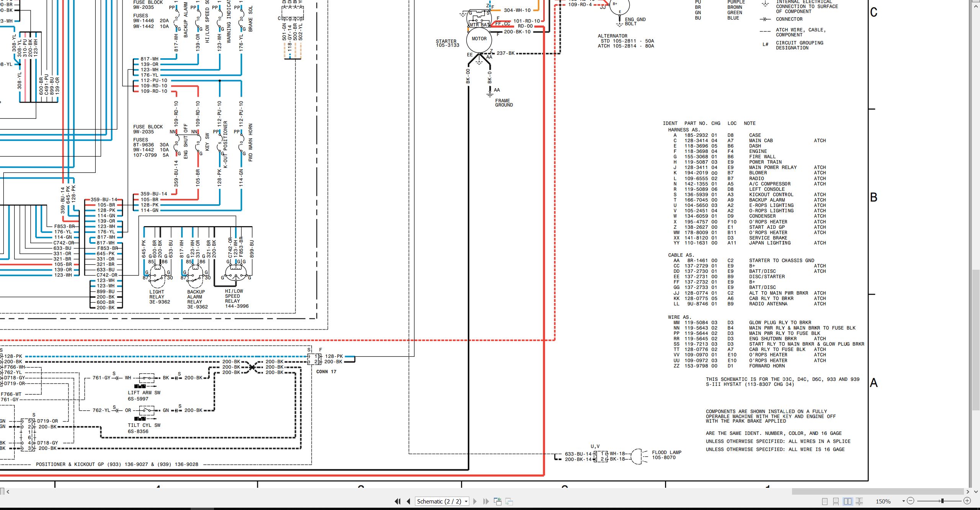Click the ALTERNATOR label

612,36
